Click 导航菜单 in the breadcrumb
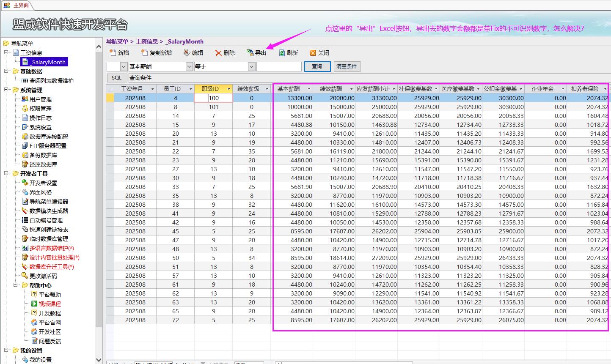This screenshot has height=364, width=611. 117,41
